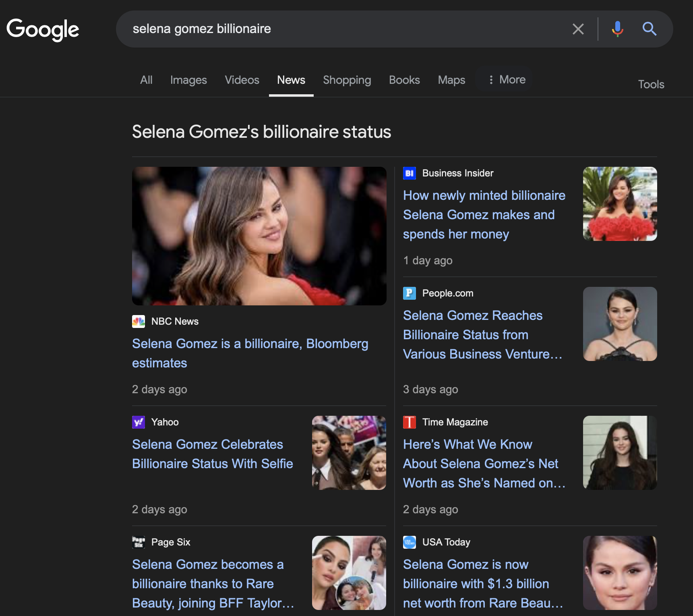
Task: Open the Yahoo article crowd thumbnail
Action: [x=349, y=453]
